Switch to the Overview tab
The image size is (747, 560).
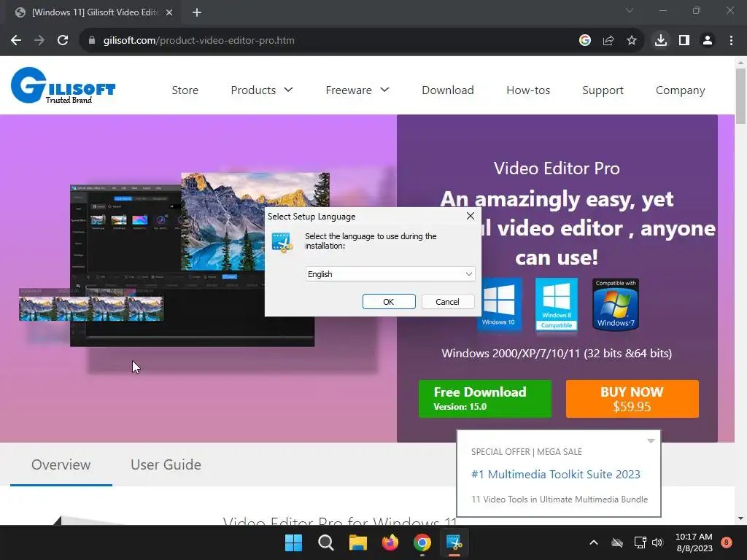(x=61, y=464)
